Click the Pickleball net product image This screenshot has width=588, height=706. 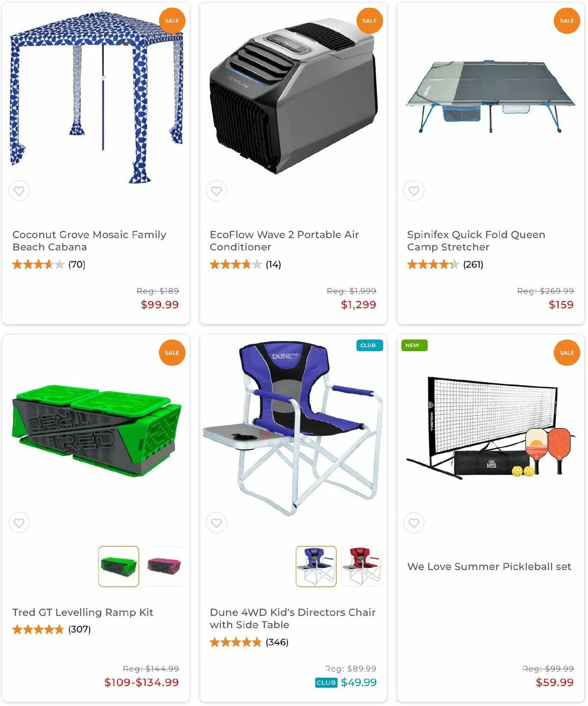pos(490,427)
